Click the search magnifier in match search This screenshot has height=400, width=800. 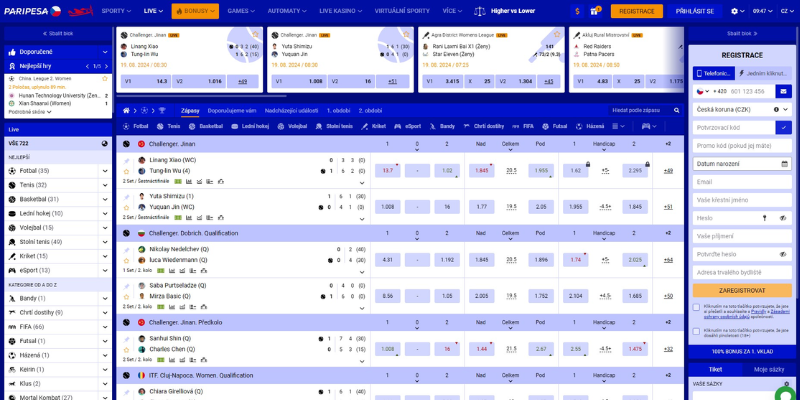click(x=677, y=110)
